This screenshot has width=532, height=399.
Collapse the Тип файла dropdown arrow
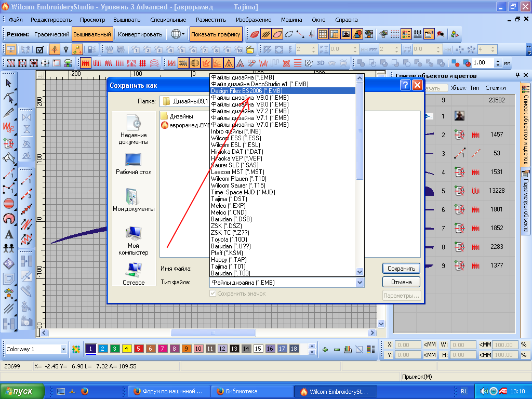(x=360, y=283)
